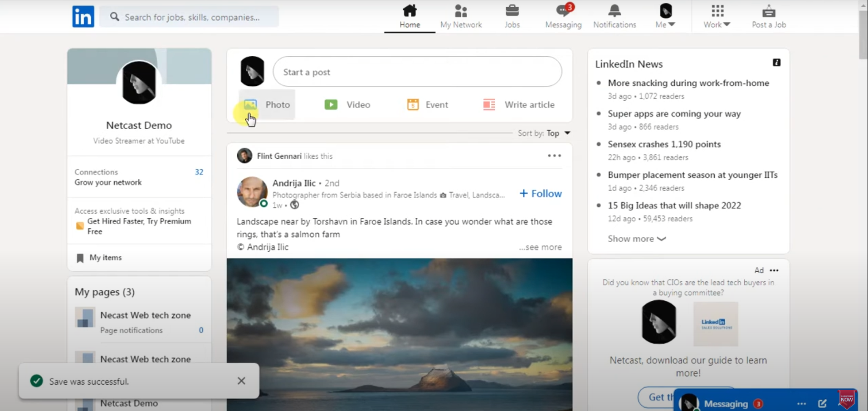Click the Event calendar icon

tap(413, 105)
